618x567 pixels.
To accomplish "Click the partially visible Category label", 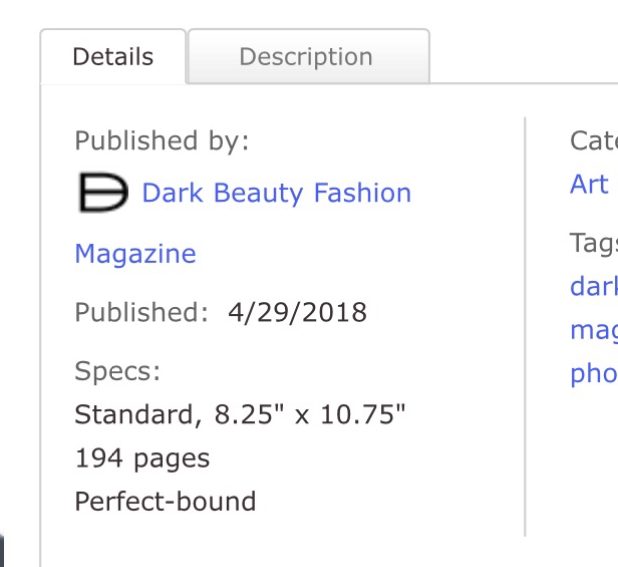I will pos(594,141).
